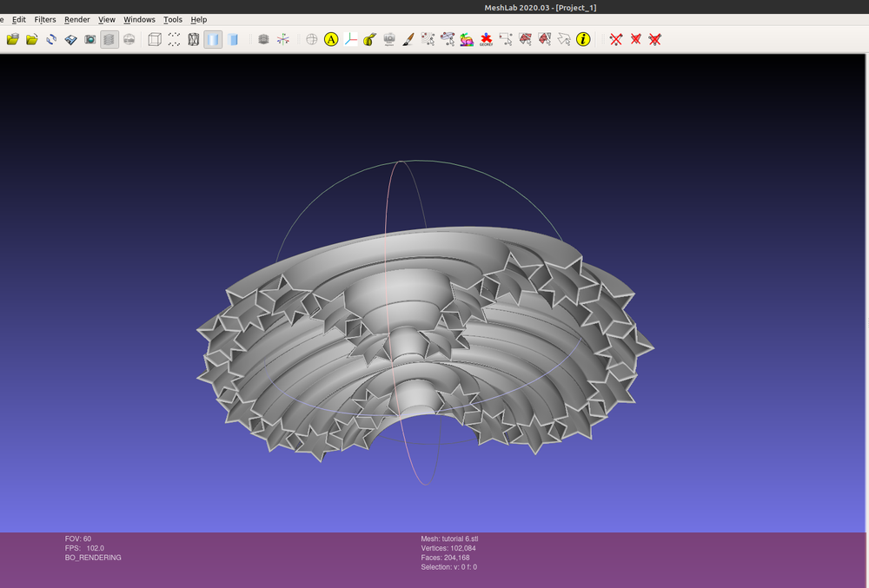Toggle points rendering mode
Screen dimensions: 869x588
174,39
